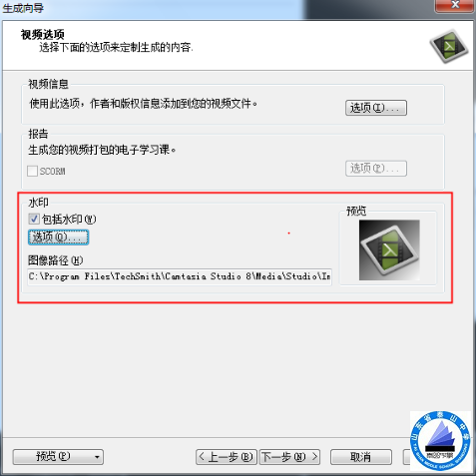The image size is (476, 476).
Task: Click the 生成向导 title bar text
Action: [x=23, y=8]
